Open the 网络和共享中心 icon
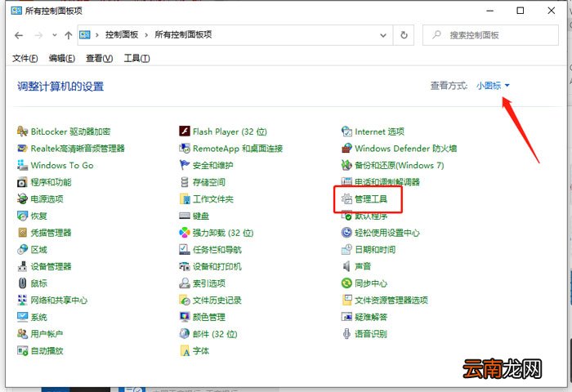Screen dimensions: 572x392 22,300
